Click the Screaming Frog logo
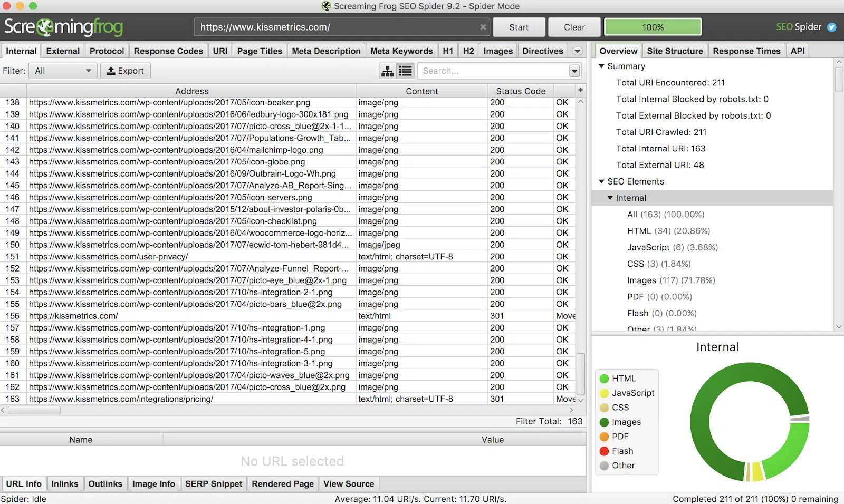The image size is (844, 504). 63,27
